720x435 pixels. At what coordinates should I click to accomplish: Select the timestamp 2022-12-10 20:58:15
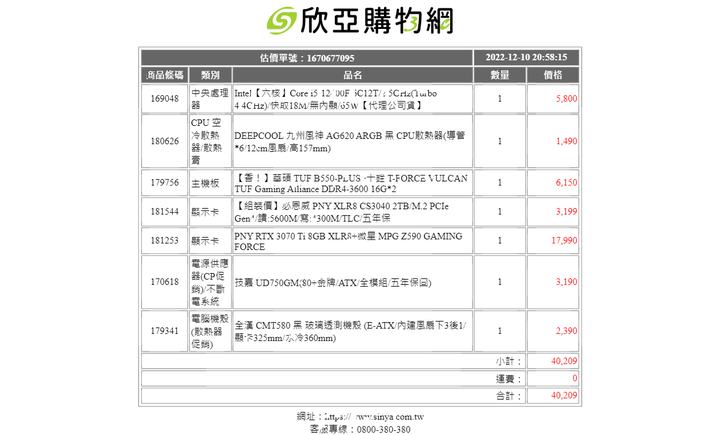click(x=526, y=57)
